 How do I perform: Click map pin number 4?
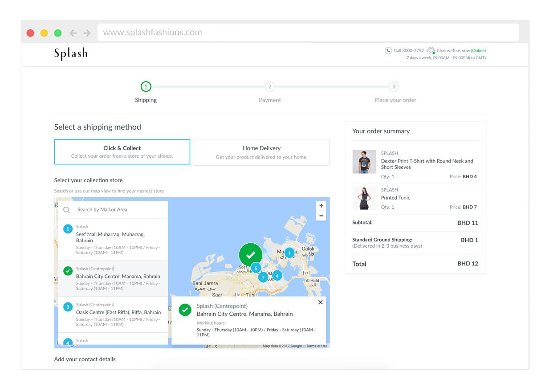pyautogui.click(x=277, y=276)
